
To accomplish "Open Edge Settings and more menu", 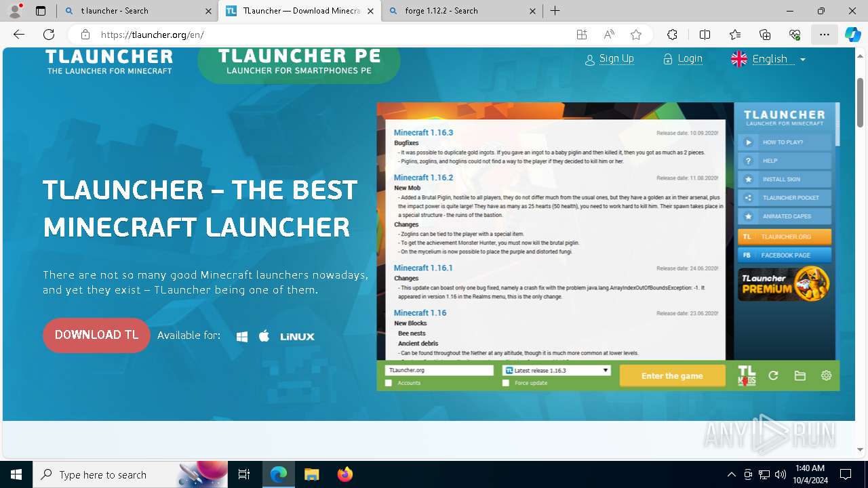I will click(825, 35).
